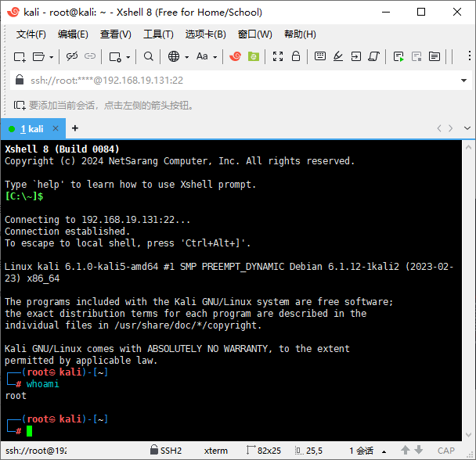Expand the tab list down chevron
The image size is (476, 460).
pyautogui.click(x=467, y=128)
